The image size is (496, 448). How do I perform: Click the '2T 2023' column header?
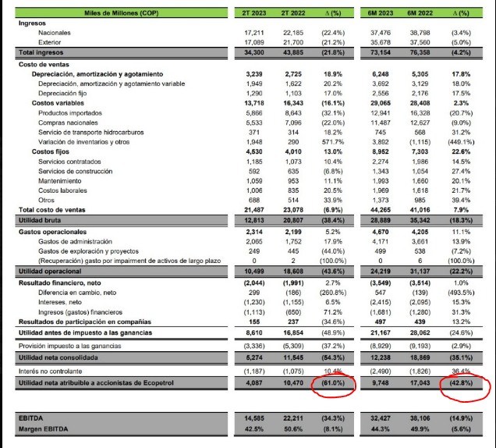(x=254, y=13)
